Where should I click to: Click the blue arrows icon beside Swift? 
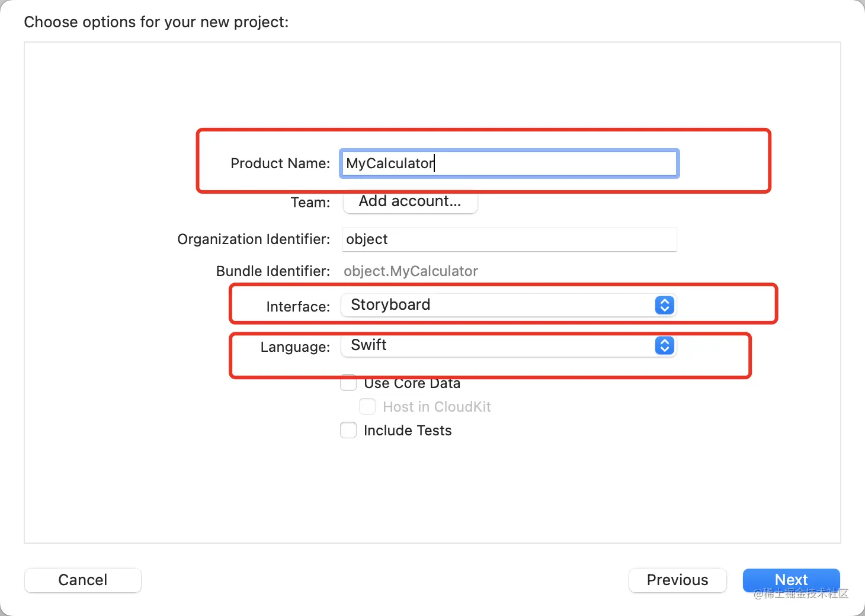[x=665, y=345]
